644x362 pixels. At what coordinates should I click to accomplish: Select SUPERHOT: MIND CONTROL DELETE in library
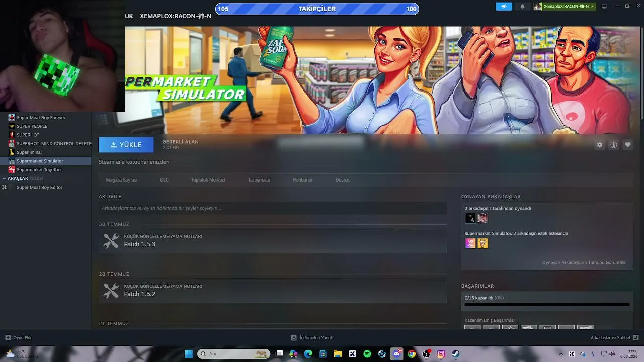tap(46, 143)
